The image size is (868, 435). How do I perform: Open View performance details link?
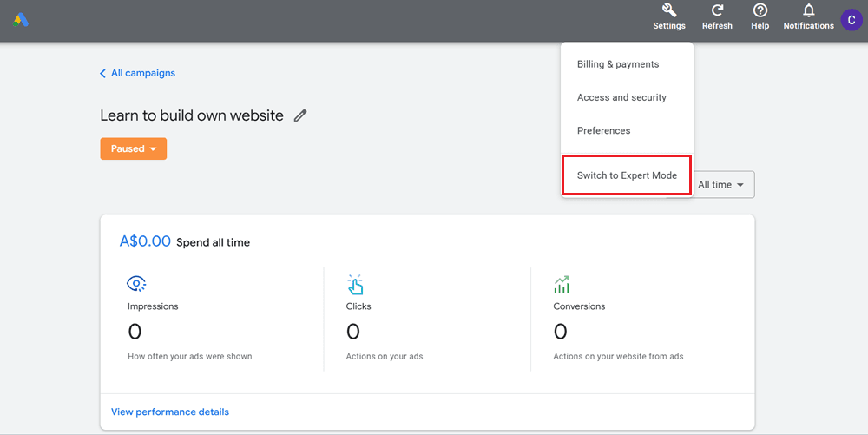(170, 412)
